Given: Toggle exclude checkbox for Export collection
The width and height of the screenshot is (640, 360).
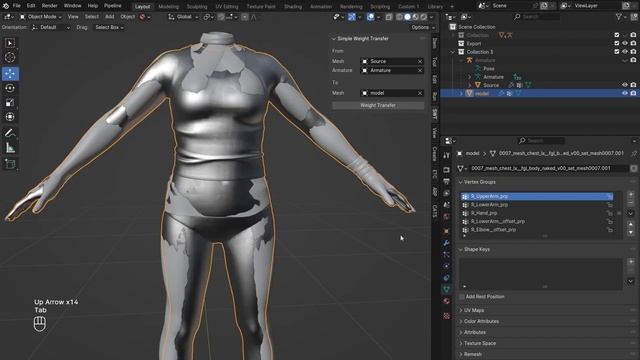Looking at the screenshot, I should [617, 43].
